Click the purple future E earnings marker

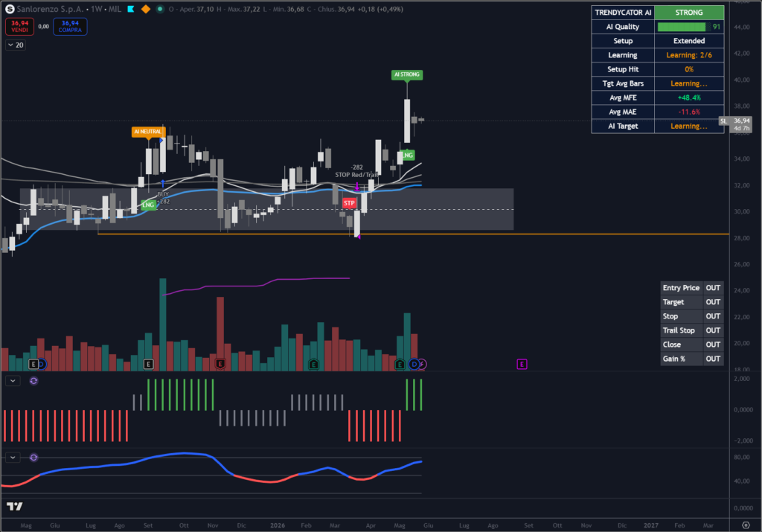522,364
